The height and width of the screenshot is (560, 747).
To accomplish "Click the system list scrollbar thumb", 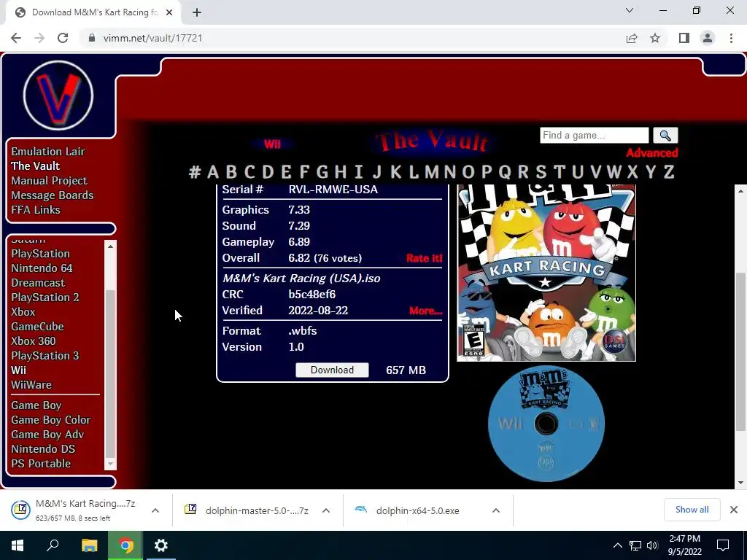I will tap(110, 373).
